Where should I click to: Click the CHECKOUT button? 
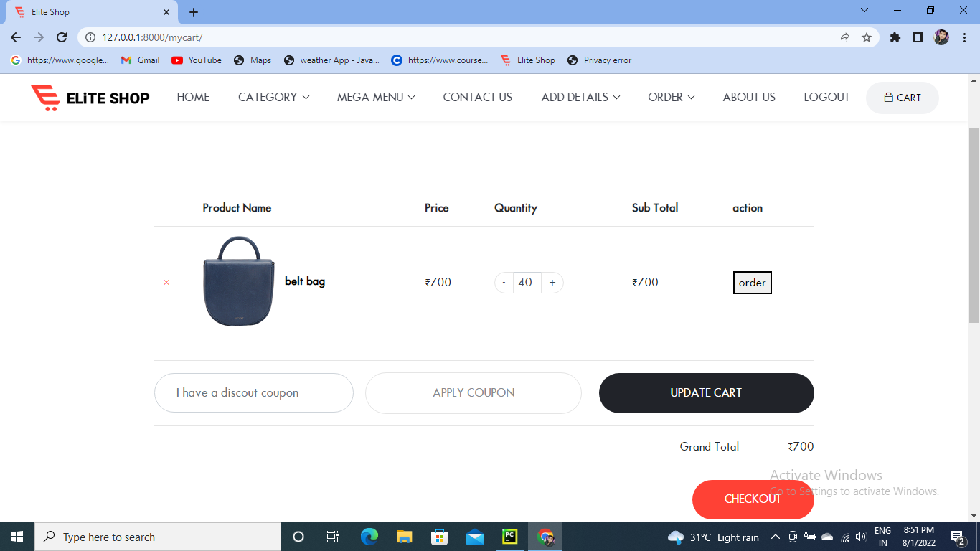(753, 499)
